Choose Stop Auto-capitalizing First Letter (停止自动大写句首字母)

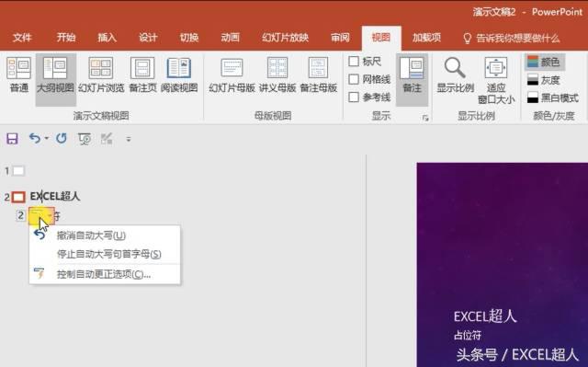click(105, 254)
